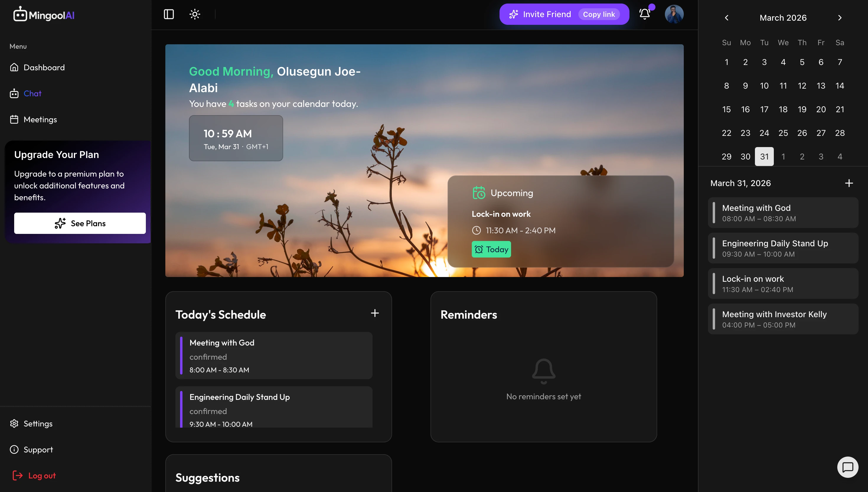This screenshot has width=868, height=492.
Task: Click the See Plans button
Action: [x=80, y=223]
